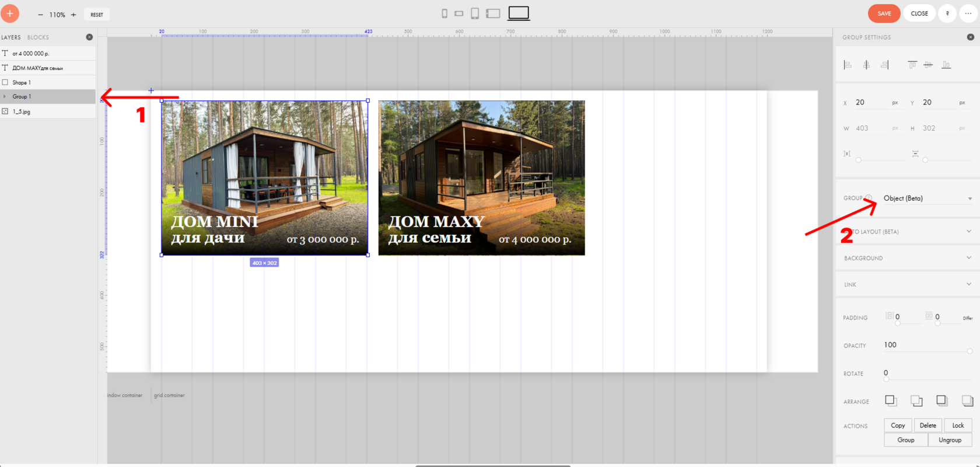Click the vertical padding slider handle

point(937,323)
